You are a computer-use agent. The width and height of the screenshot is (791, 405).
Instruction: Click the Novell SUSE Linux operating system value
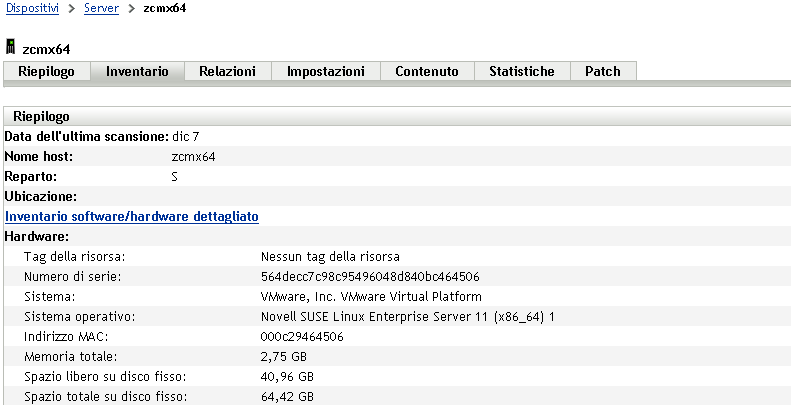[x=407, y=316]
